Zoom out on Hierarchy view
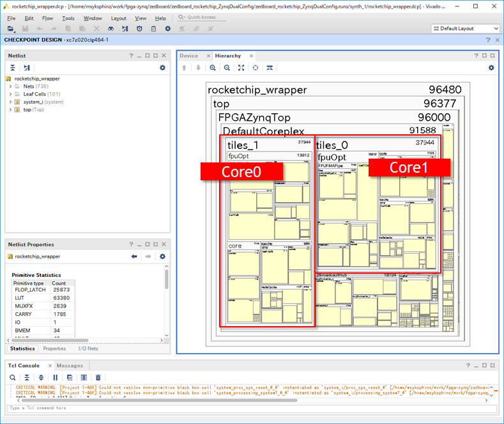 [x=227, y=68]
